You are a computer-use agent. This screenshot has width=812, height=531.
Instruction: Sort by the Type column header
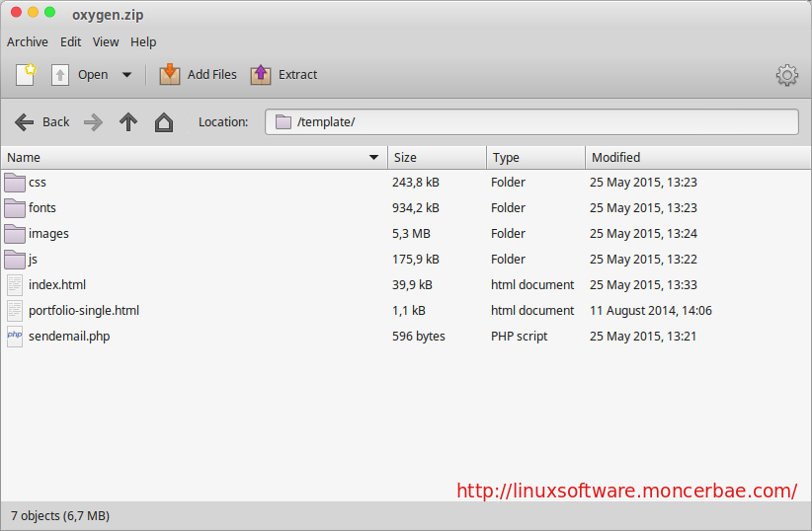coord(536,157)
